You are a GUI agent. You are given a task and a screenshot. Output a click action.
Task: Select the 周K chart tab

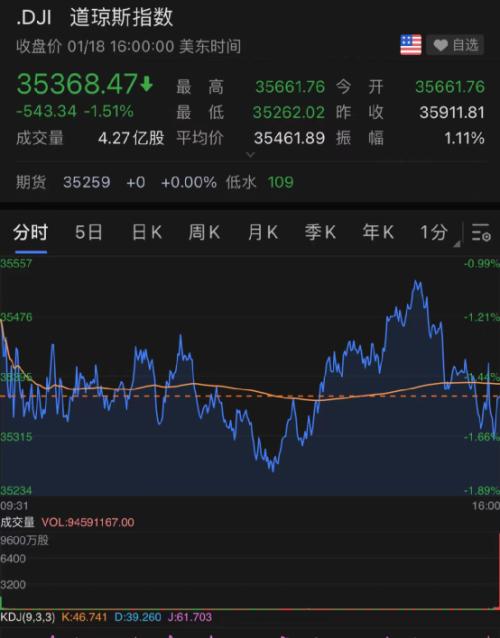(x=204, y=232)
